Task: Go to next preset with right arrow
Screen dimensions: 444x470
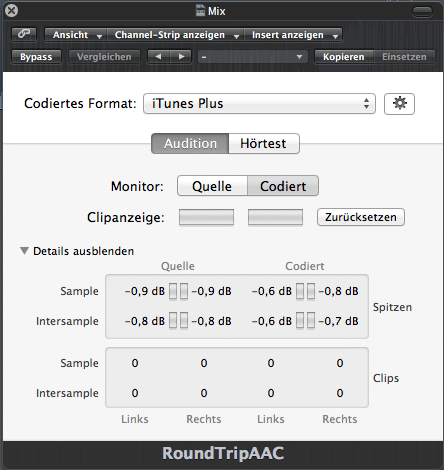Action: point(181,57)
